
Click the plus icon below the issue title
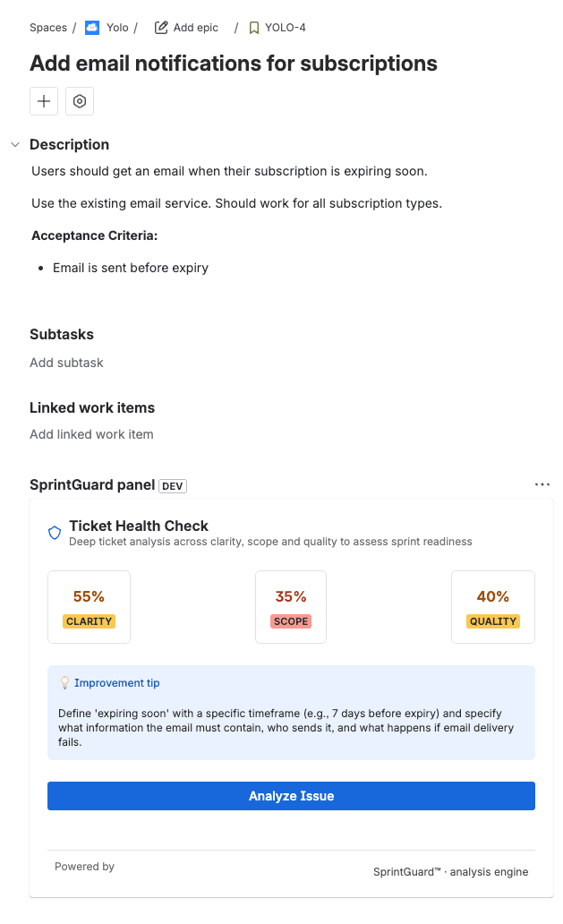point(44,100)
